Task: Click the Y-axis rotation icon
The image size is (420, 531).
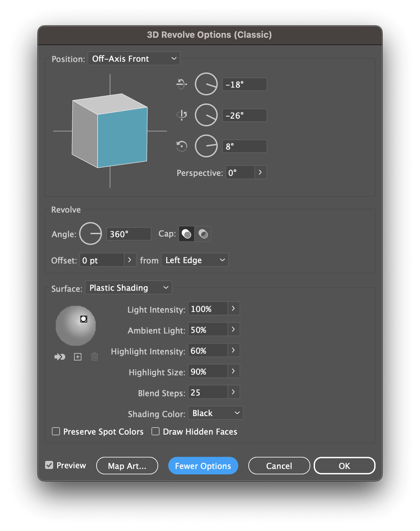Action: 181,115
